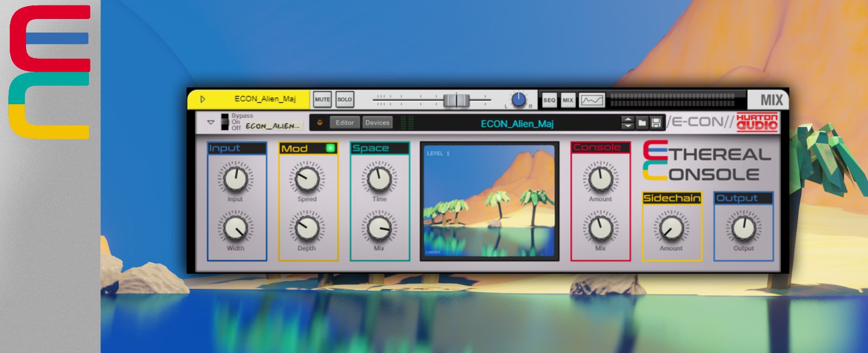The height and width of the screenshot is (353, 868).
Task: Click the Output knob
Action: point(744,229)
